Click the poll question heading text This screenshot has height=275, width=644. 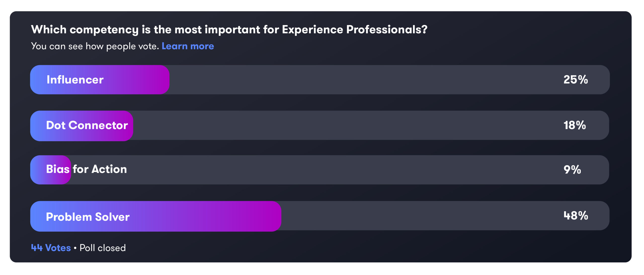(229, 30)
